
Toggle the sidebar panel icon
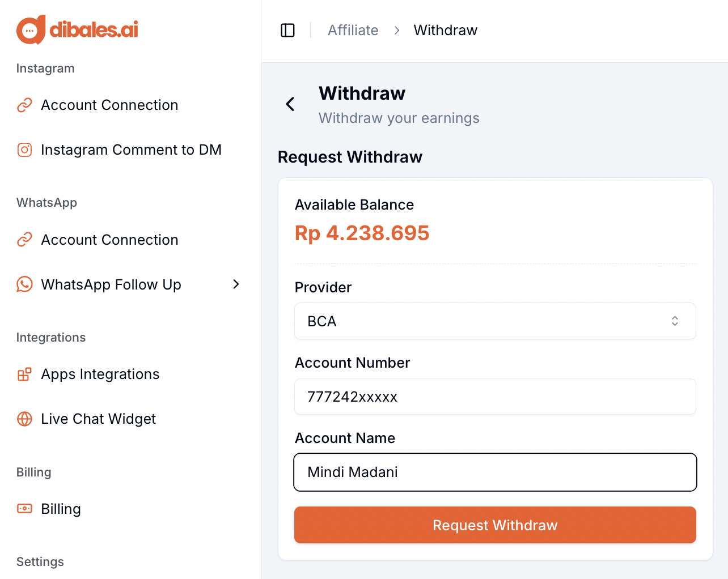coord(288,30)
